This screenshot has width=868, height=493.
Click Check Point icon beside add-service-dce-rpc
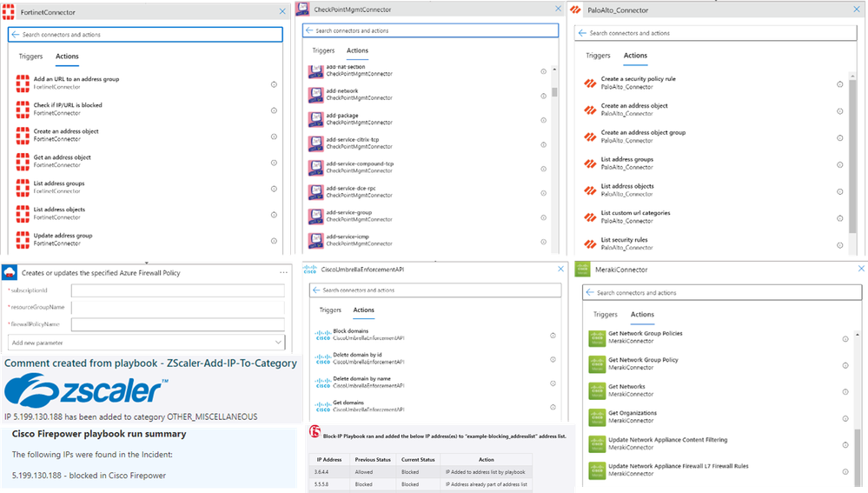pos(316,191)
